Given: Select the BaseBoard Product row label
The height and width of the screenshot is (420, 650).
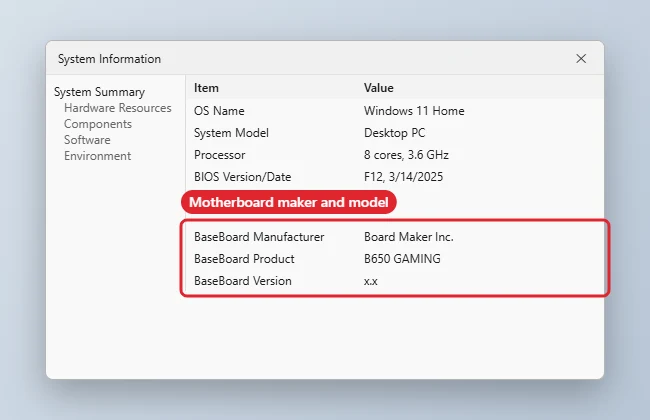Looking at the screenshot, I should 244,259.
